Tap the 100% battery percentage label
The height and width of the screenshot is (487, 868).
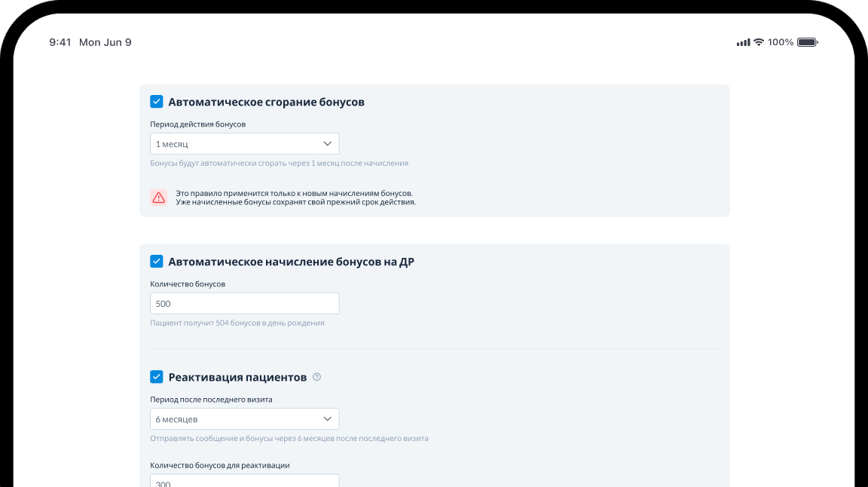pyautogui.click(x=781, y=42)
